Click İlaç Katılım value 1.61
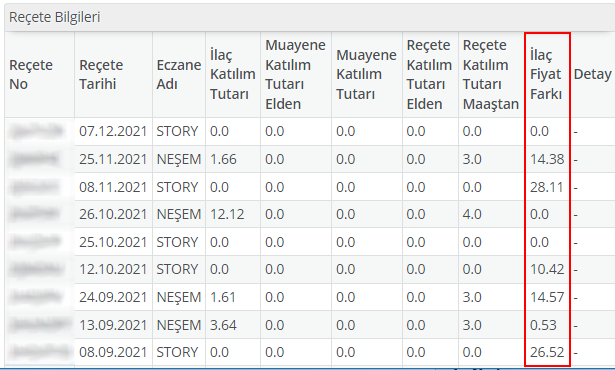 (x=222, y=297)
